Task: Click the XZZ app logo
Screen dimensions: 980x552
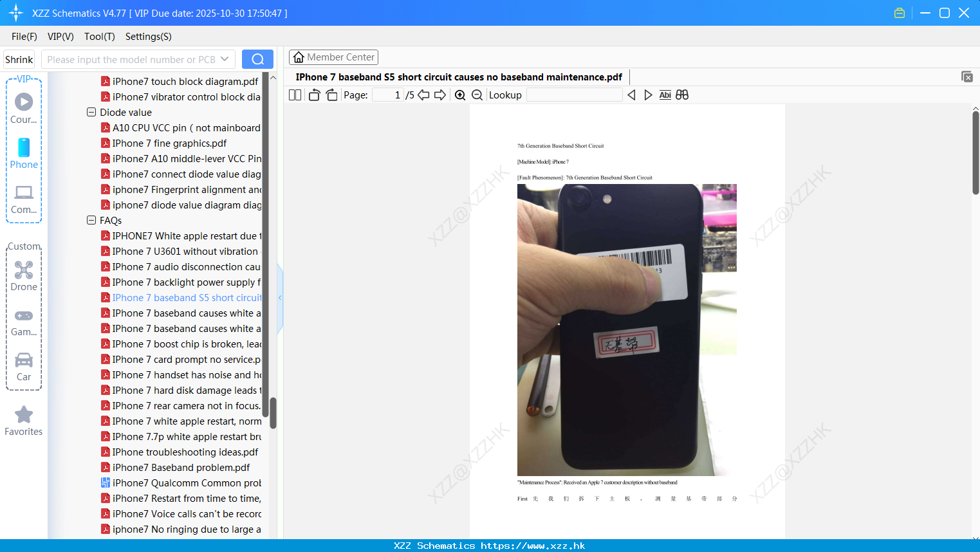Action: point(16,13)
